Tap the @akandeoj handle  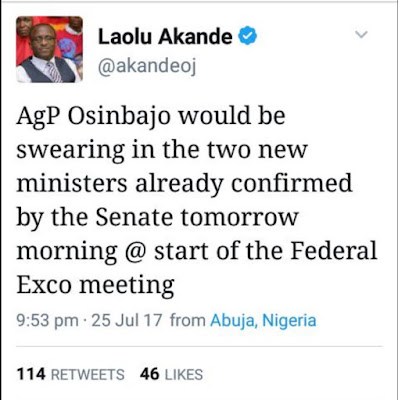point(147,67)
